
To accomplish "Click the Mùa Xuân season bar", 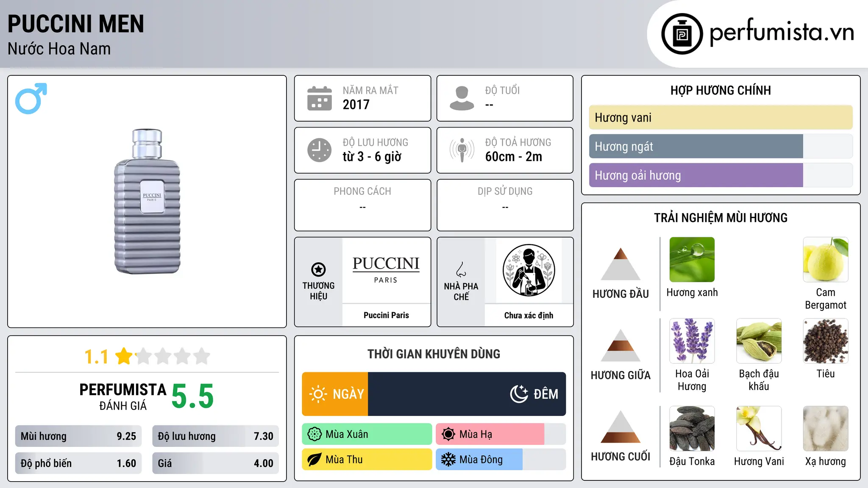I will (367, 434).
